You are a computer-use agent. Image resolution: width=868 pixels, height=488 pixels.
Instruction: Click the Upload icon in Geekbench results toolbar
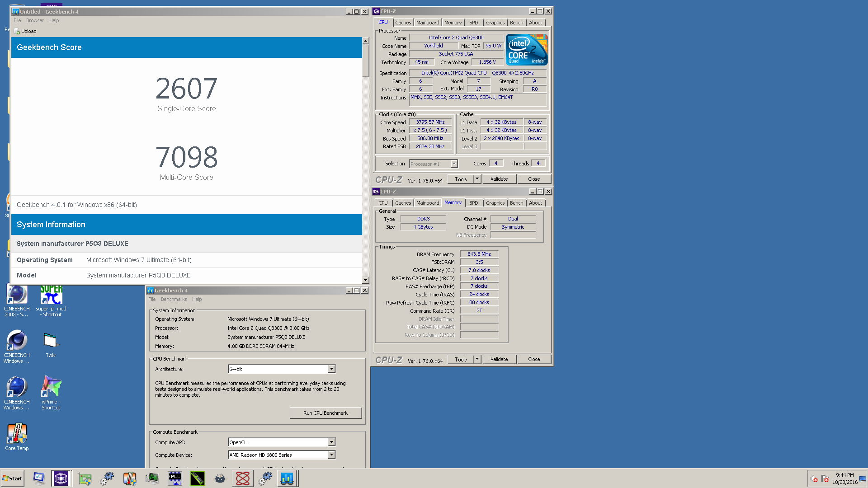point(17,31)
